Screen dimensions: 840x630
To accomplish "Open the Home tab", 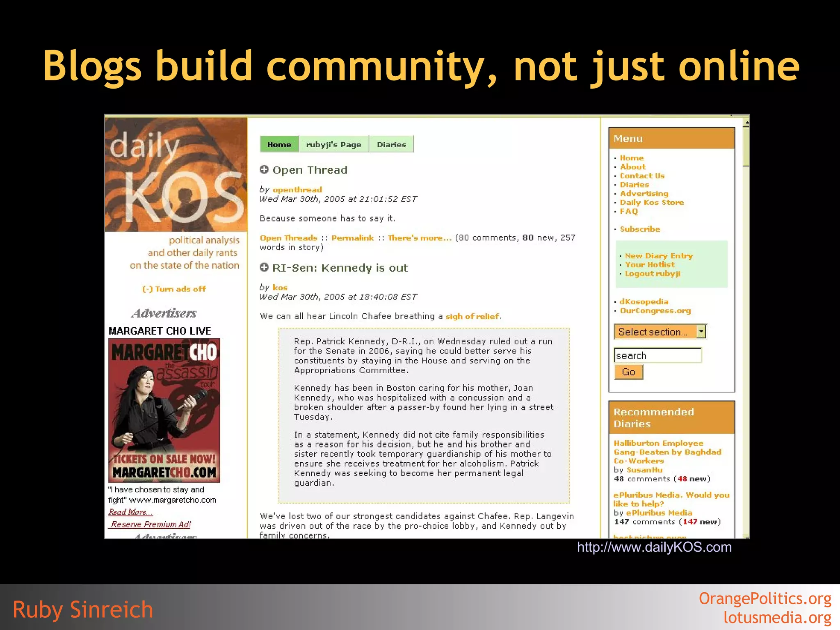I will (279, 144).
